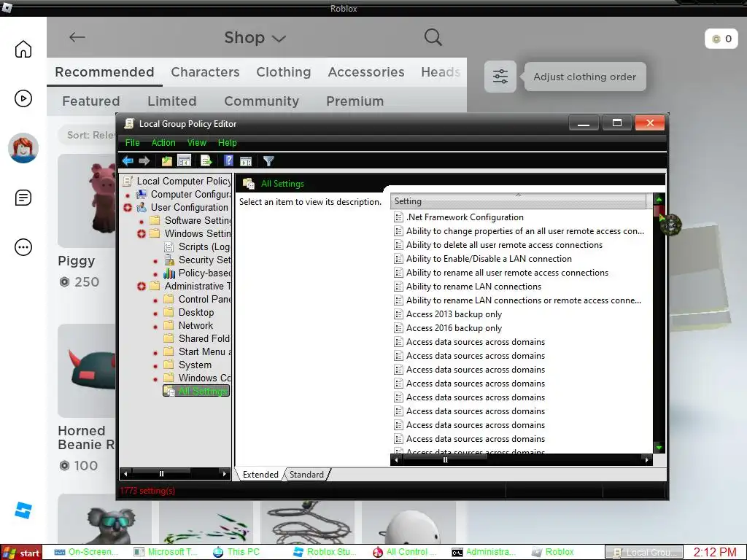The height and width of the screenshot is (560, 747).
Task: Select the Community subcategory in Roblox Shop
Action: coord(262,101)
